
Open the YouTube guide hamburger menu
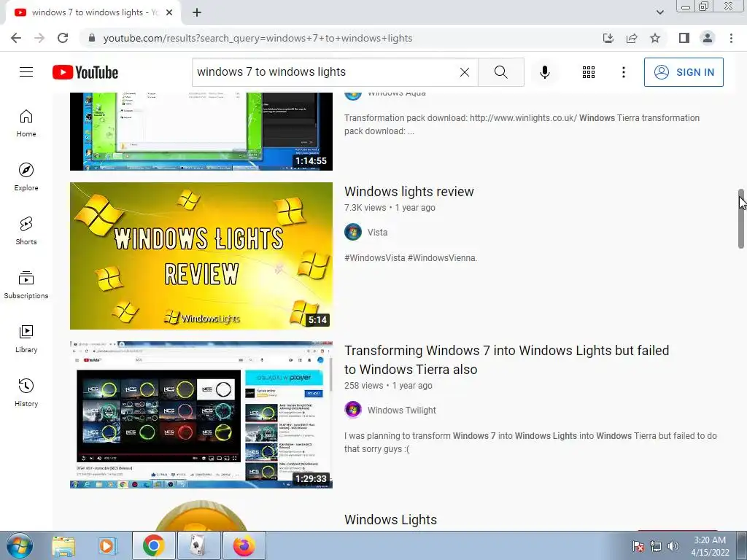coord(26,72)
